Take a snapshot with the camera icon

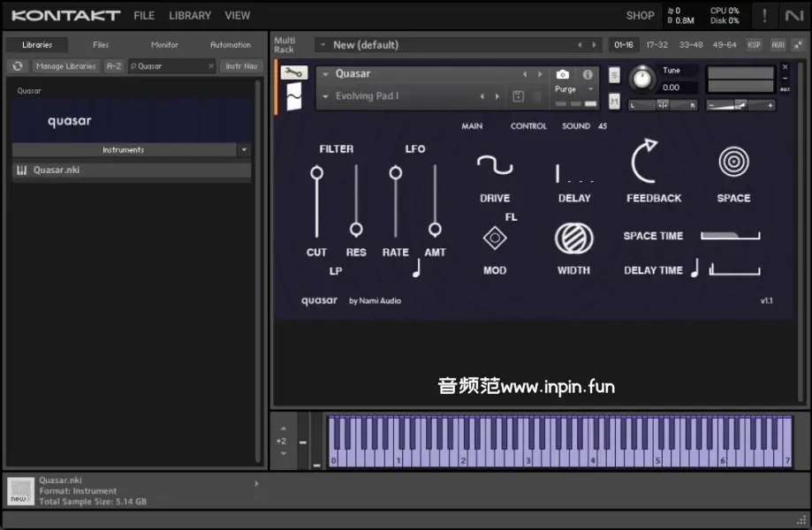(x=563, y=75)
